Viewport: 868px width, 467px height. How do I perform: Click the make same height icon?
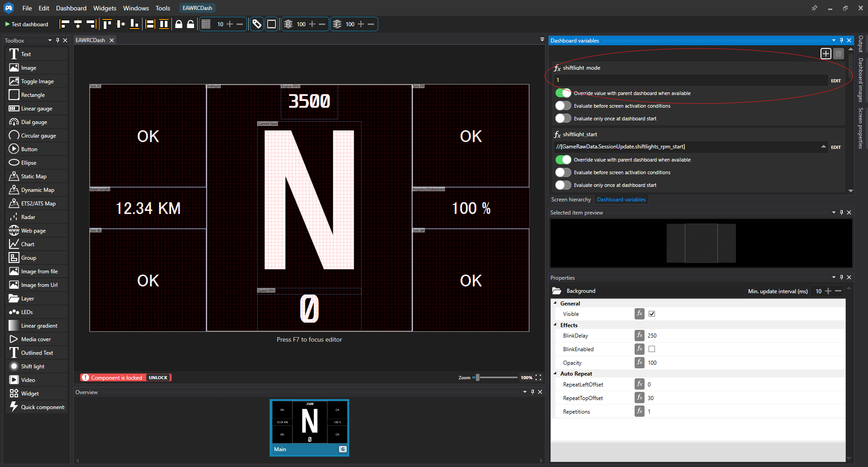coord(164,24)
